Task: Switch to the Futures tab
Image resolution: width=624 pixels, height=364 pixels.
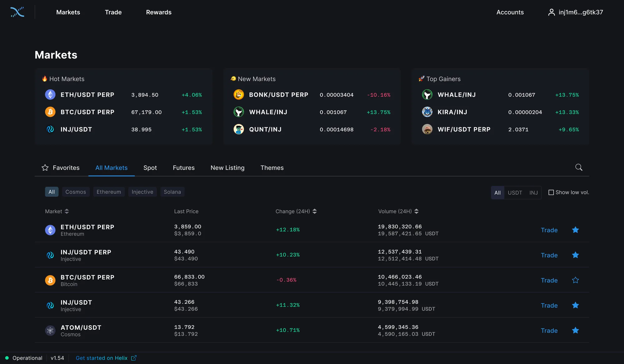Action: (x=184, y=168)
